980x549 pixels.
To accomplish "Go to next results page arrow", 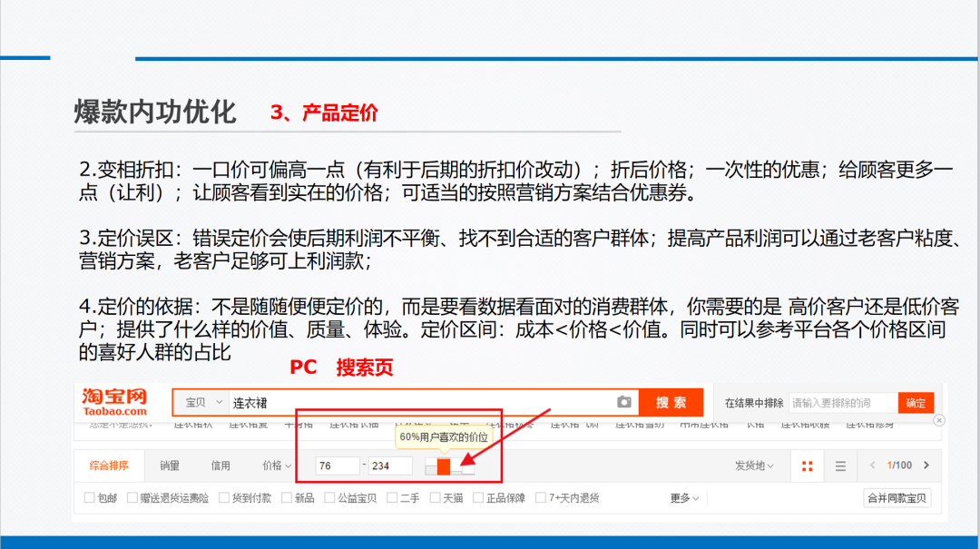I will click(x=926, y=466).
